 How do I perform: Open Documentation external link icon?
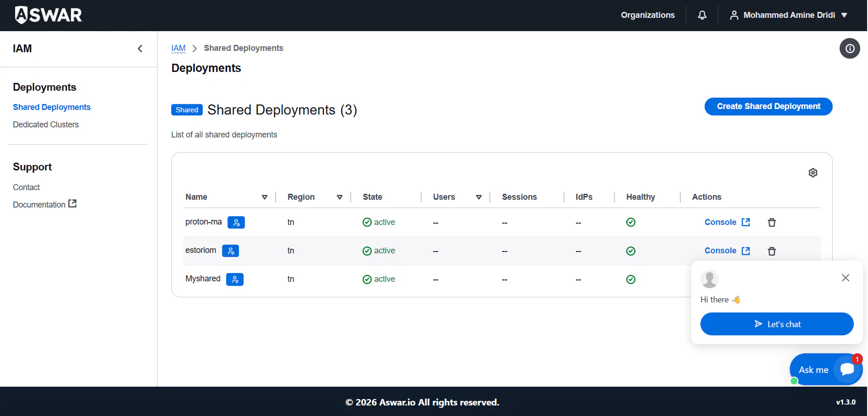coord(72,203)
